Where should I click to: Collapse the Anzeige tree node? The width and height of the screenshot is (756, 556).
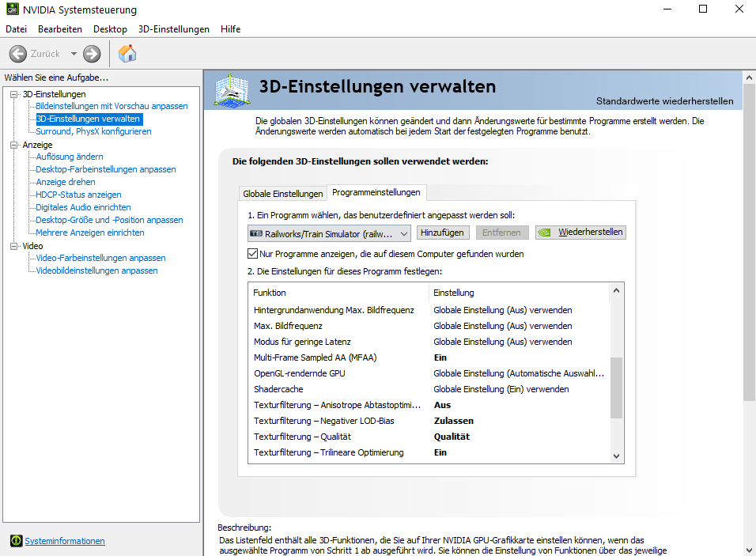[x=13, y=145]
